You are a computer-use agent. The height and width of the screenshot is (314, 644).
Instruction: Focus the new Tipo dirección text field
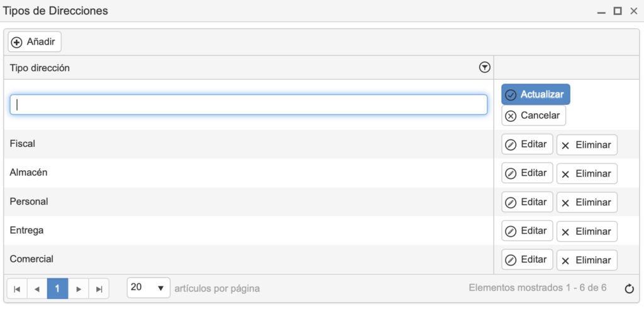pos(248,105)
